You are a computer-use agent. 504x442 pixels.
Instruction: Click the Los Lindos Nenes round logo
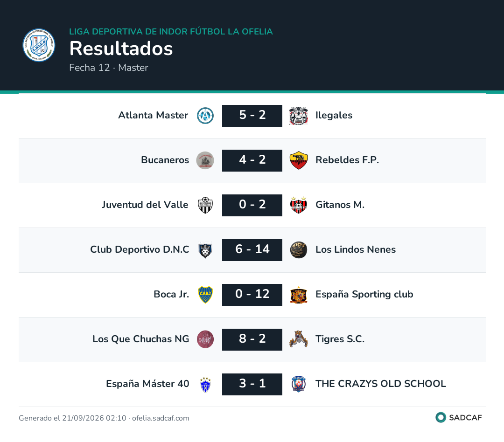299,250
